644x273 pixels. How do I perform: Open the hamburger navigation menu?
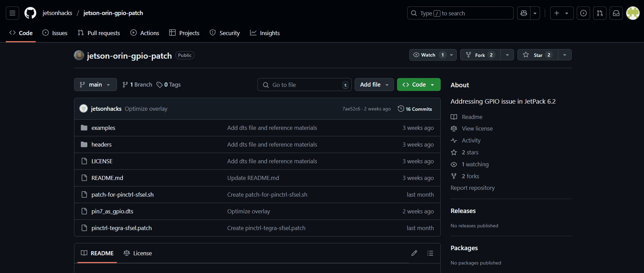tap(12, 13)
